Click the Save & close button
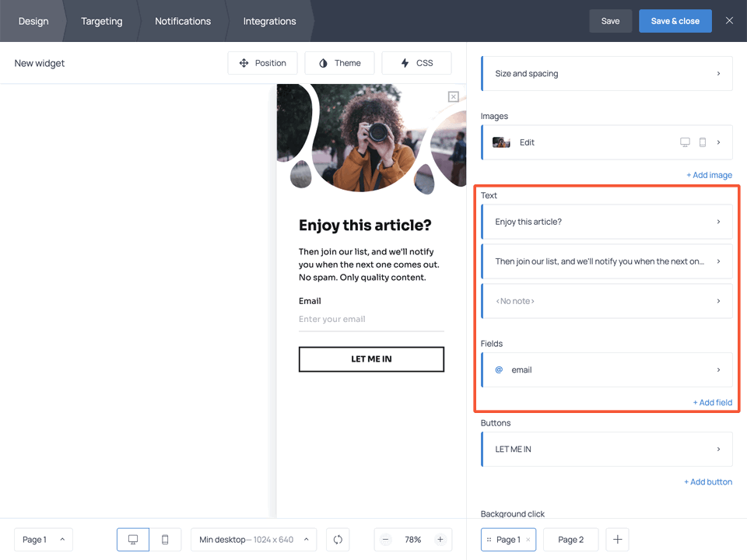The image size is (747, 560). (x=675, y=21)
